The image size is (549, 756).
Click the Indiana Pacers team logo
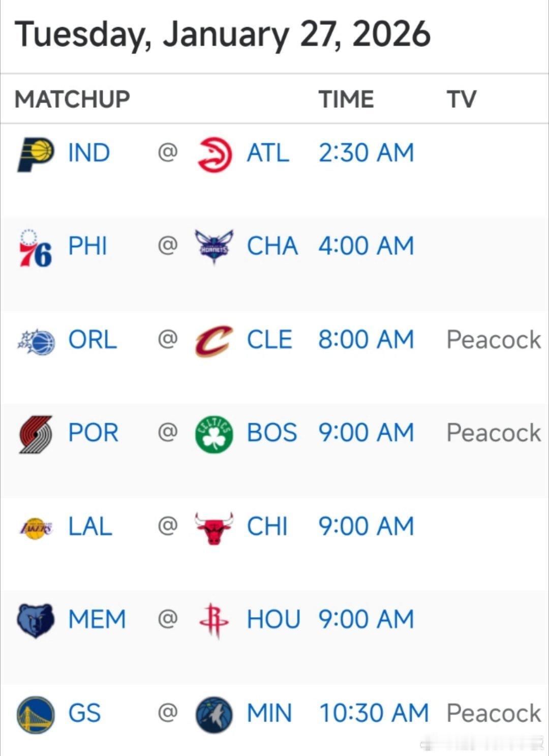(x=36, y=154)
